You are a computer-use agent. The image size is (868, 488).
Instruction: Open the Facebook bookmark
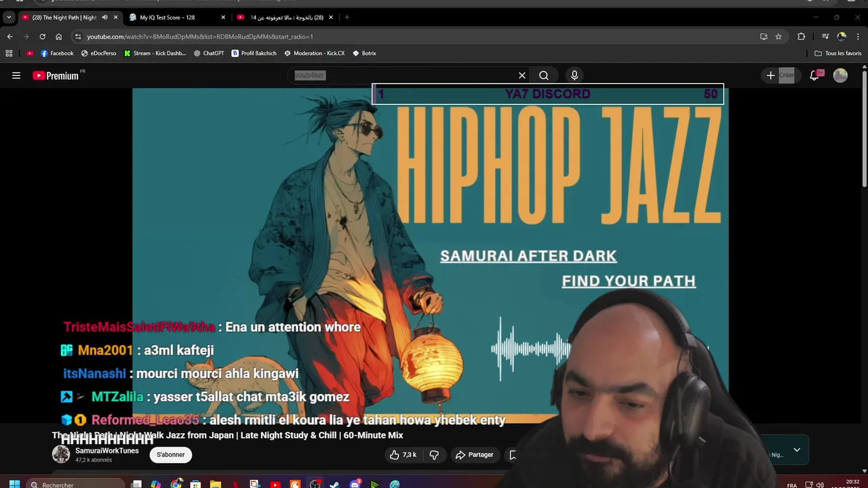tap(57, 53)
